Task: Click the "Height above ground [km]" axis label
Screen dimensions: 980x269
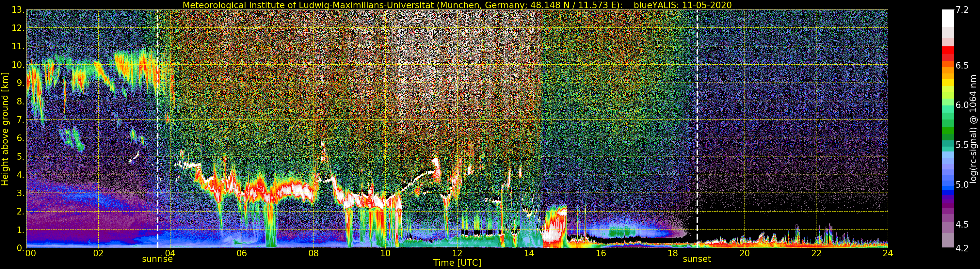Action: coord(5,129)
